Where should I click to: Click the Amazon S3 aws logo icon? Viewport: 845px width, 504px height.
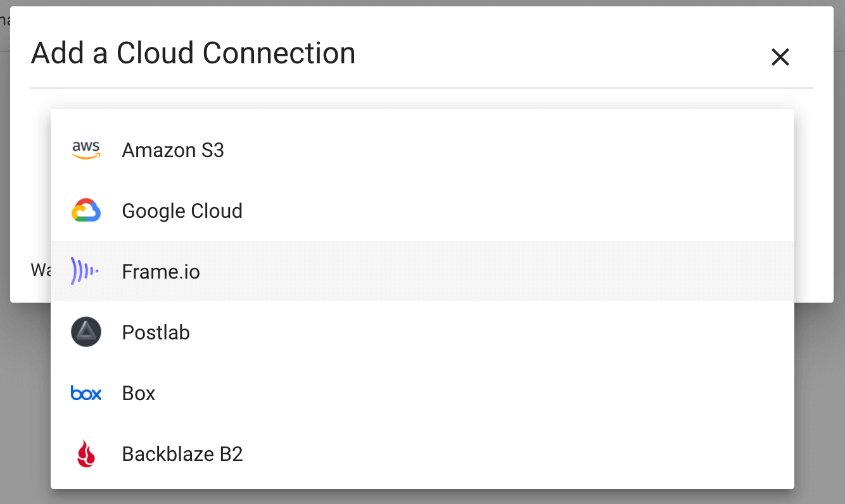pyautogui.click(x=86, y=150)
